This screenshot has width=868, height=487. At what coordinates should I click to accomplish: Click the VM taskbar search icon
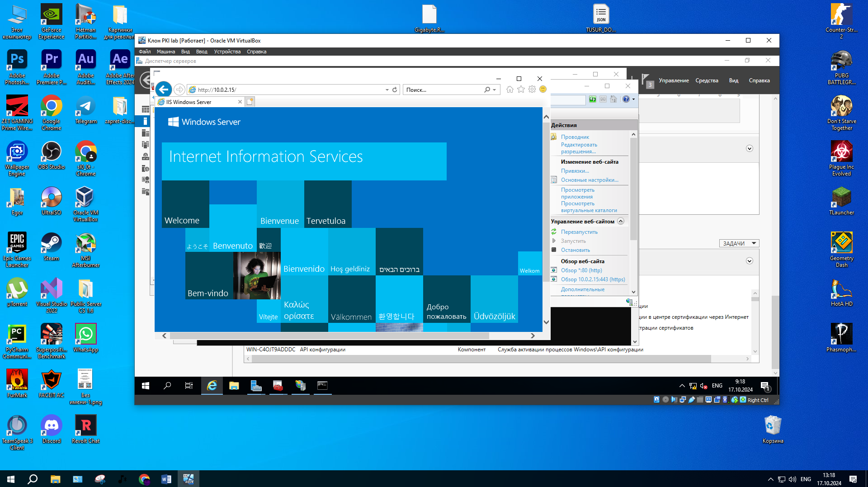coord(167,386)
